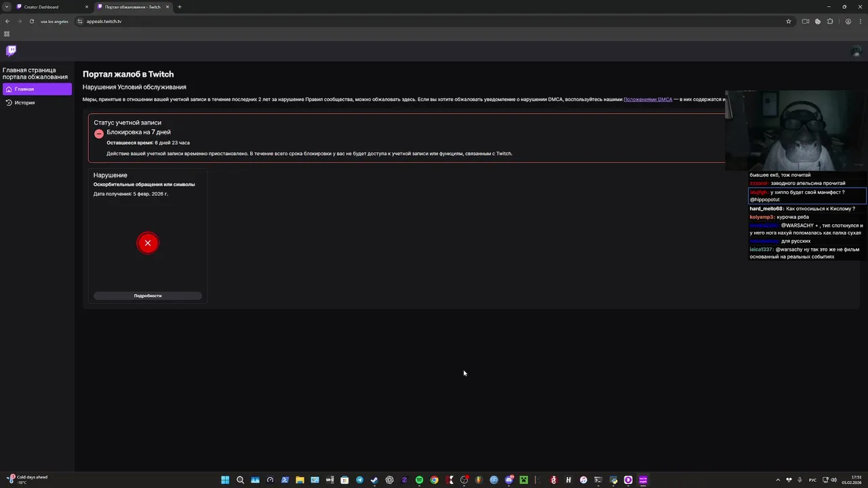Click the cookie extension icon in the toolbar

click(818, 21)
